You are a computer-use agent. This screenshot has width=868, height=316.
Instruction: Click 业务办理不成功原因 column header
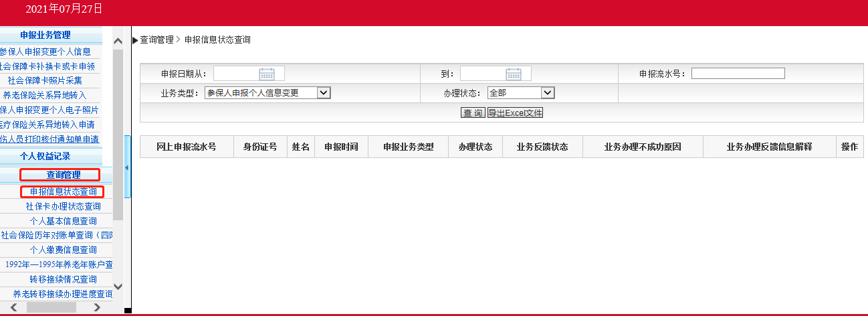coord(643,147)
